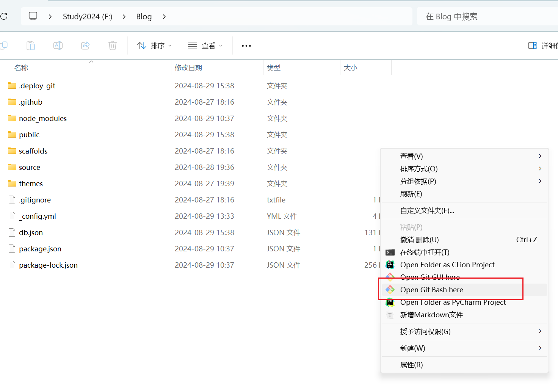Open the three-dots more options menu
This screenshot has height=392, width=558.
click(246, 46)
